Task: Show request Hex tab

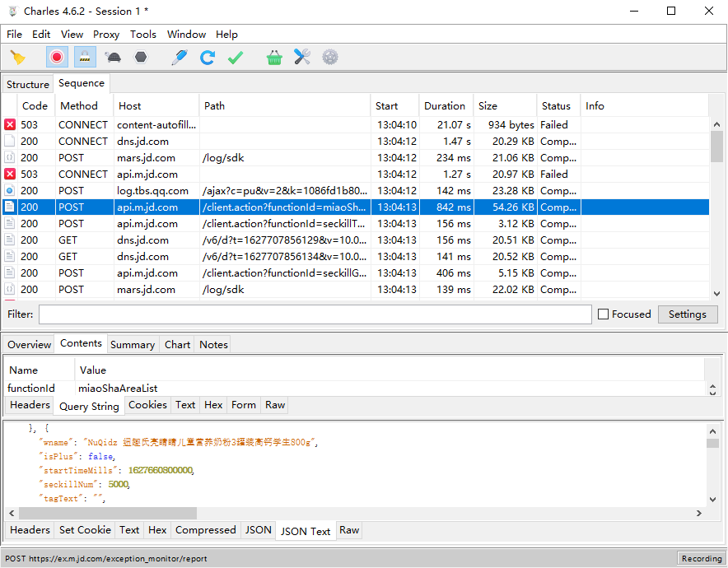Action: [213, 405]
